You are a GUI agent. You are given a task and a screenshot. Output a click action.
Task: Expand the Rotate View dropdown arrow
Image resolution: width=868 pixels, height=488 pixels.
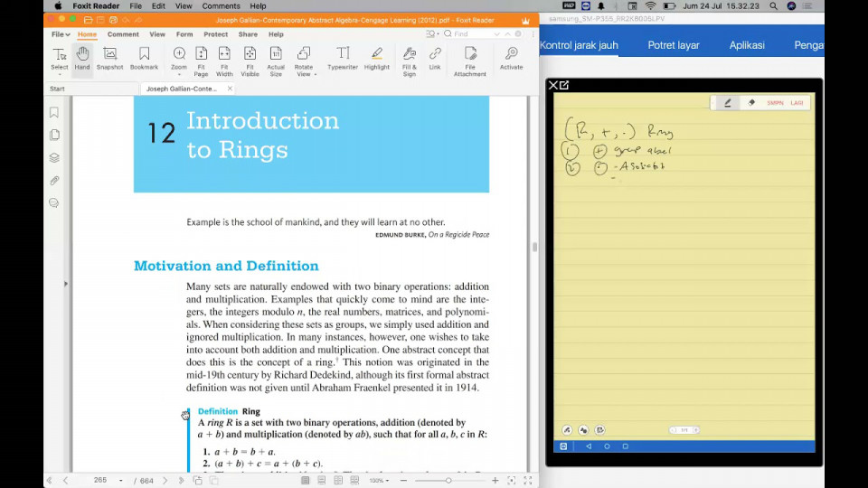pyautogui.click(x=316, y=74)
